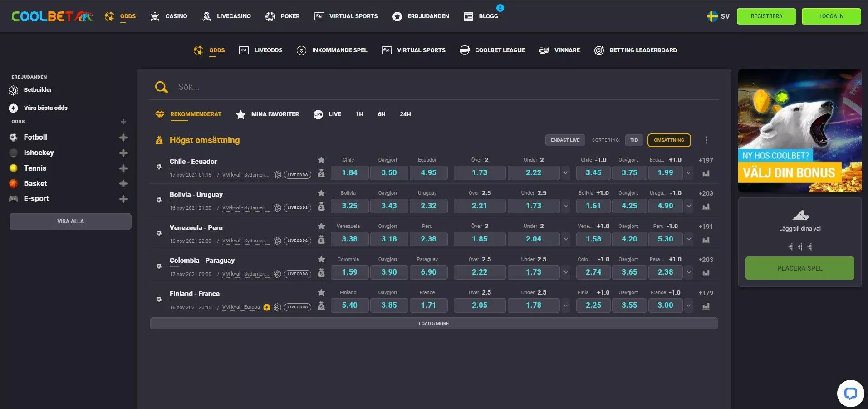Click the Casino crown icon in top navigation
868x409 pixels.
click(x=155, y=16)
